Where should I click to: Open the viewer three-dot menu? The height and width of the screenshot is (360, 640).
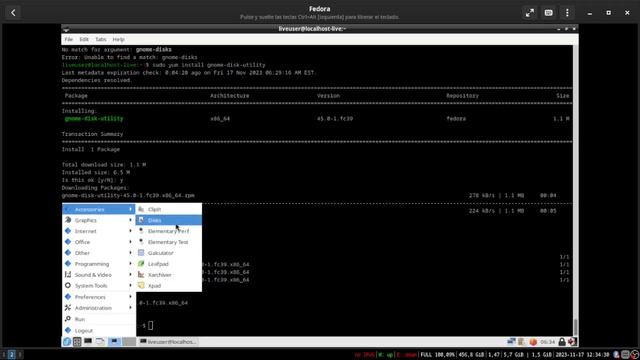pos(567,13)
